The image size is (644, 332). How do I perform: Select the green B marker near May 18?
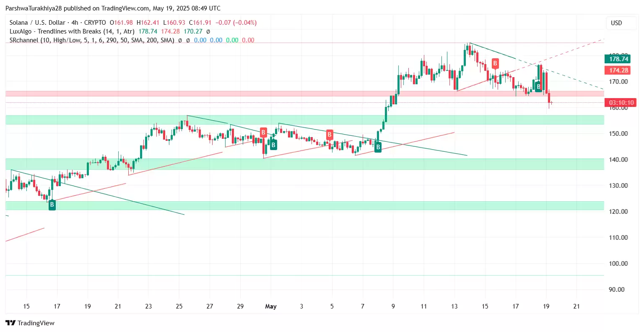click(x=538, y=87)
